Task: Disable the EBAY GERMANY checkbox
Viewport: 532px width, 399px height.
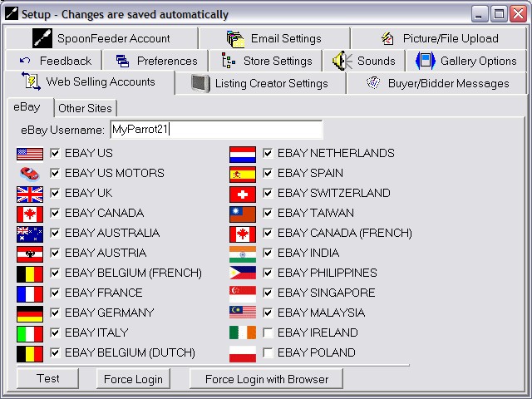Action: 55,313
